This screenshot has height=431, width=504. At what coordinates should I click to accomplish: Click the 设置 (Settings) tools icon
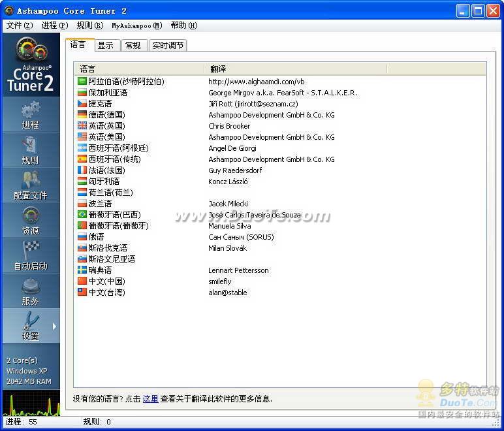tap(30, 326)
